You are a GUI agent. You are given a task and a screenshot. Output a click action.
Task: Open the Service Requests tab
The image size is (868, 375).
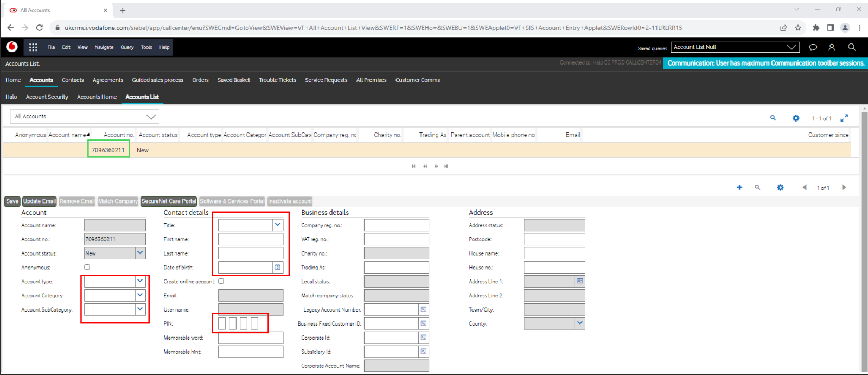[326, 80]
